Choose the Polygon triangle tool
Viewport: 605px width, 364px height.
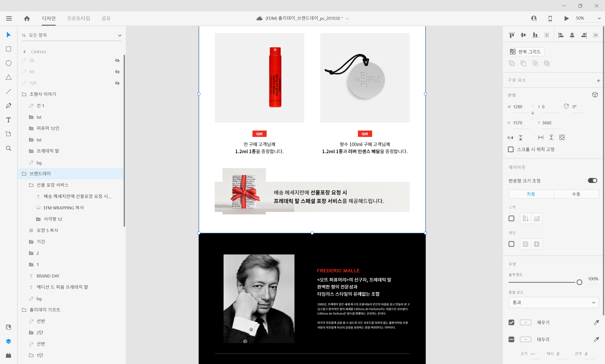(9, 77)
